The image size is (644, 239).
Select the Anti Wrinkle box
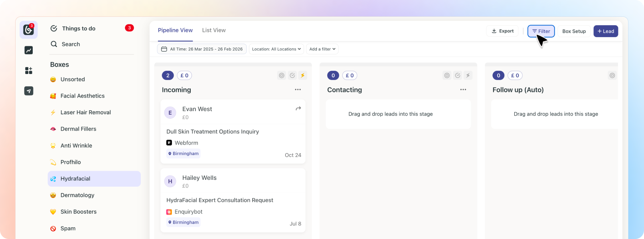pos(94,145)
